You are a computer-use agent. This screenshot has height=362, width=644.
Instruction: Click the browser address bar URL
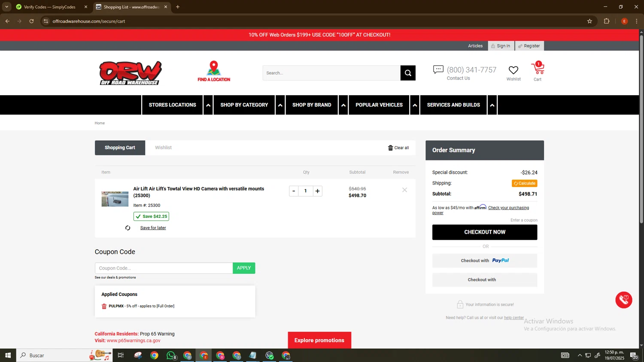point(89,21)
